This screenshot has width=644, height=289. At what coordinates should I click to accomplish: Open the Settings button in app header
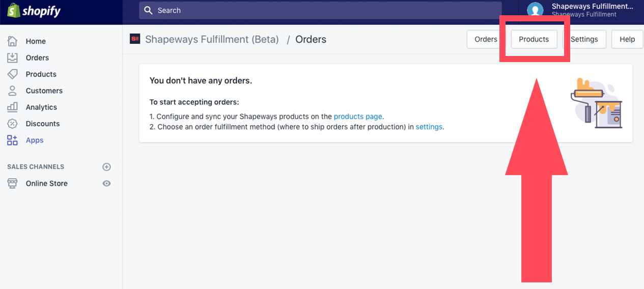click(x=584, y=39)
